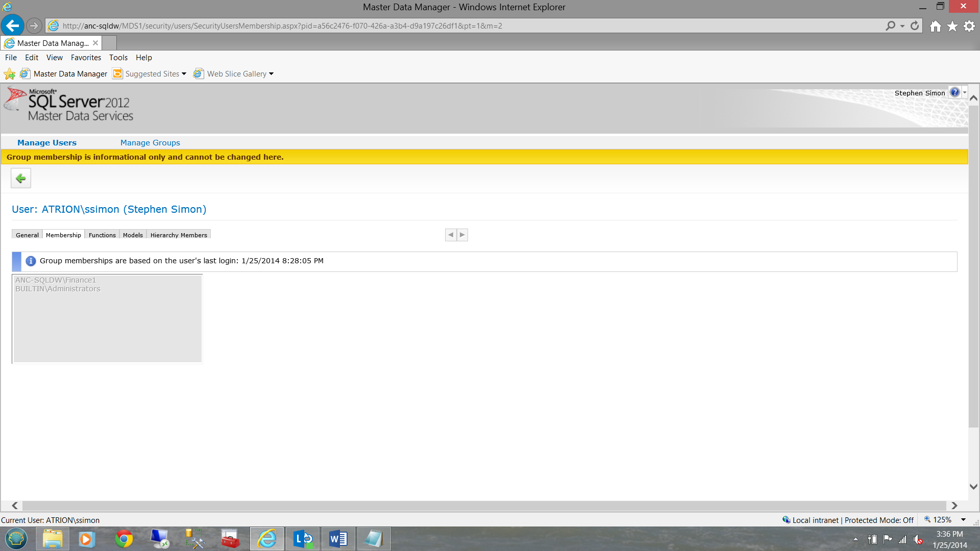Click the IE home icon
The image size is (980, 551).
935,26
